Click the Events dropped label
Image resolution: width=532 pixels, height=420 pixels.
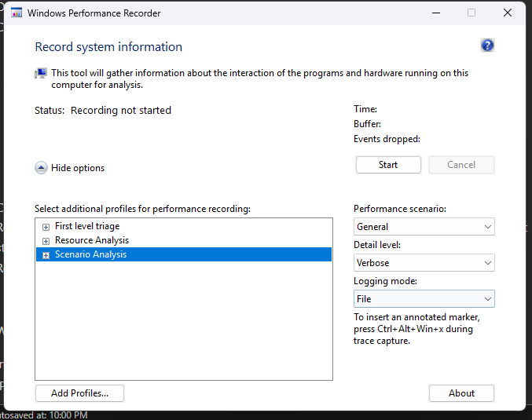(x=387, y=139)
